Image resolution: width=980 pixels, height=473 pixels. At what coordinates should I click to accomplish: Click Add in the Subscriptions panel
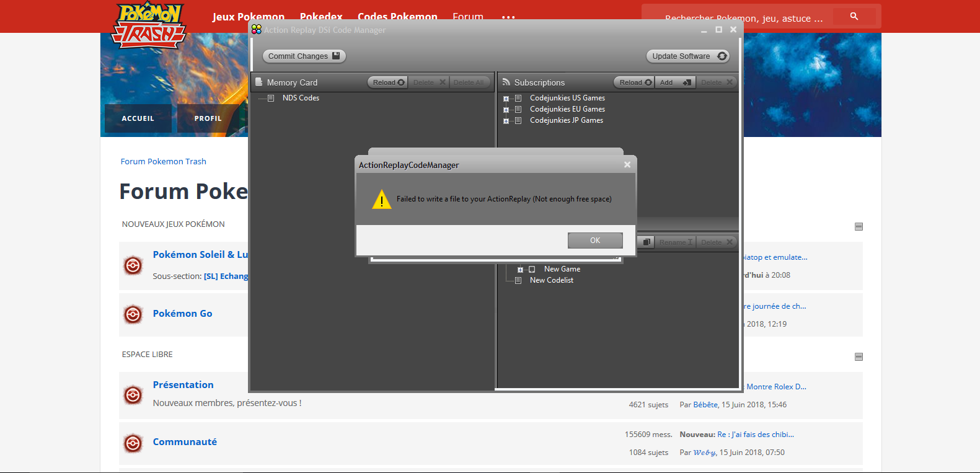click(x=675, y=82)
